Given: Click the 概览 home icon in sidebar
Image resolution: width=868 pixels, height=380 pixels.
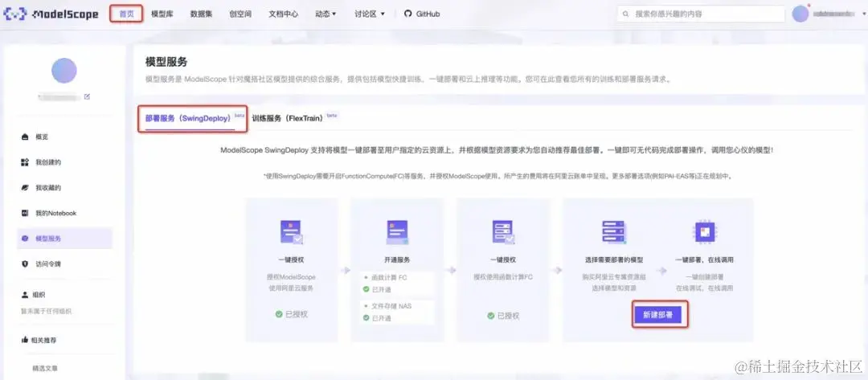Looking at the screenshot, I should click(24, 137).
